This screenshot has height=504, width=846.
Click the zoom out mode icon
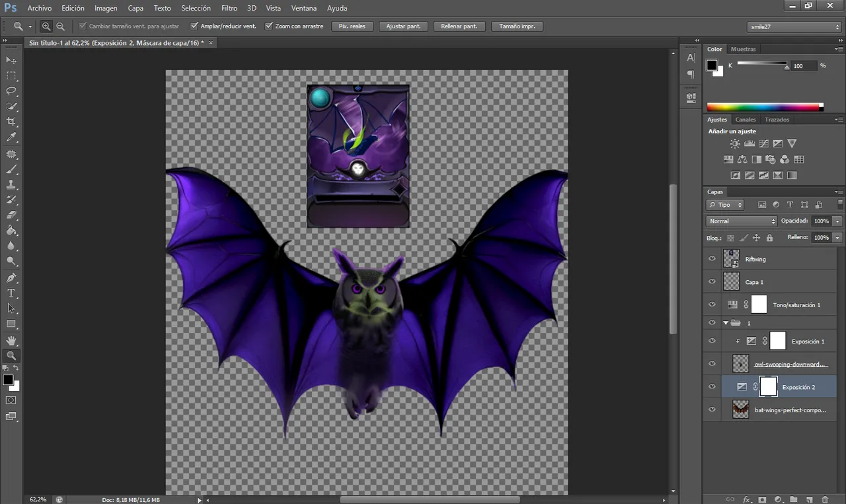(x=60, y=26)
